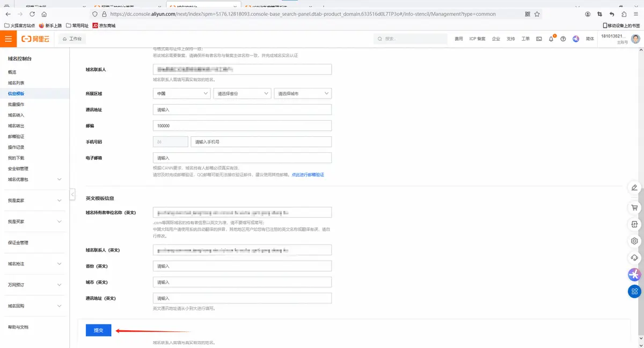This screenshot has height=348, width=644.
Task: Open 邮箱验证 in the sidebar
Action: 16,136
